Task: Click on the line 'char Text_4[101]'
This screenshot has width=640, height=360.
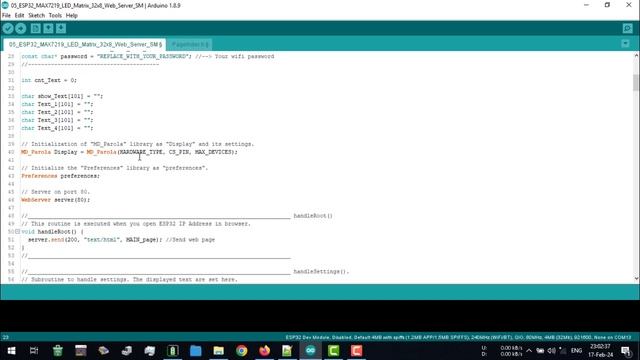Action: pyautogui.click(x=57, y=128)
